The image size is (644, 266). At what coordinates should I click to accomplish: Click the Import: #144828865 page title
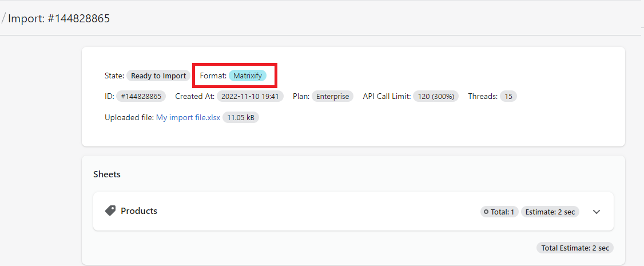click(x=59, y=18)
